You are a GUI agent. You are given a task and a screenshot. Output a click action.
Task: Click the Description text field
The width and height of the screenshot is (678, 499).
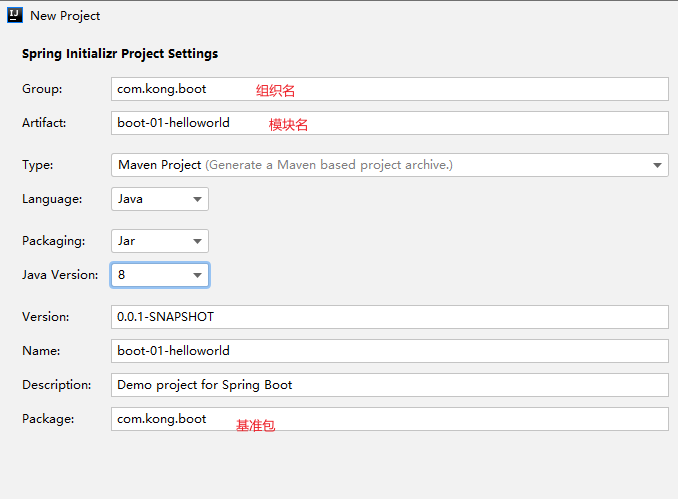[390, 385]
